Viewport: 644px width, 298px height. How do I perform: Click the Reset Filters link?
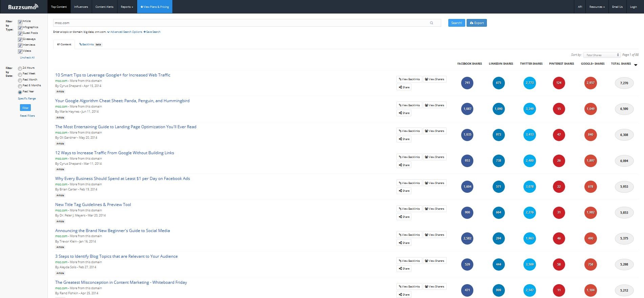pyautogui.click(x=27, y=116)
